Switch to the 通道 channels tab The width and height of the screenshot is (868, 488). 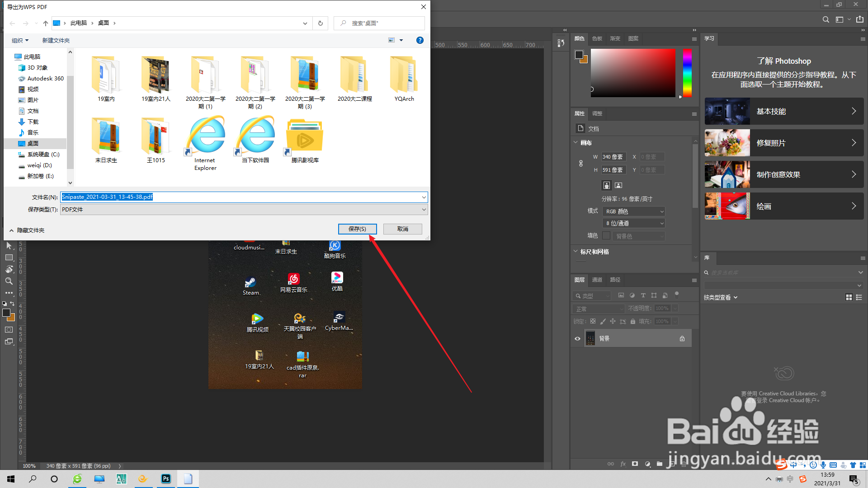[597, 280]
